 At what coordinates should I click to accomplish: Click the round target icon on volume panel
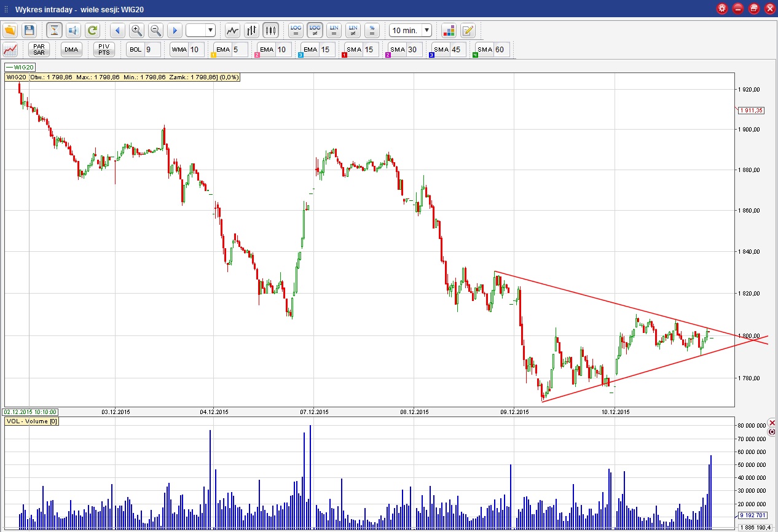[772, 432]
